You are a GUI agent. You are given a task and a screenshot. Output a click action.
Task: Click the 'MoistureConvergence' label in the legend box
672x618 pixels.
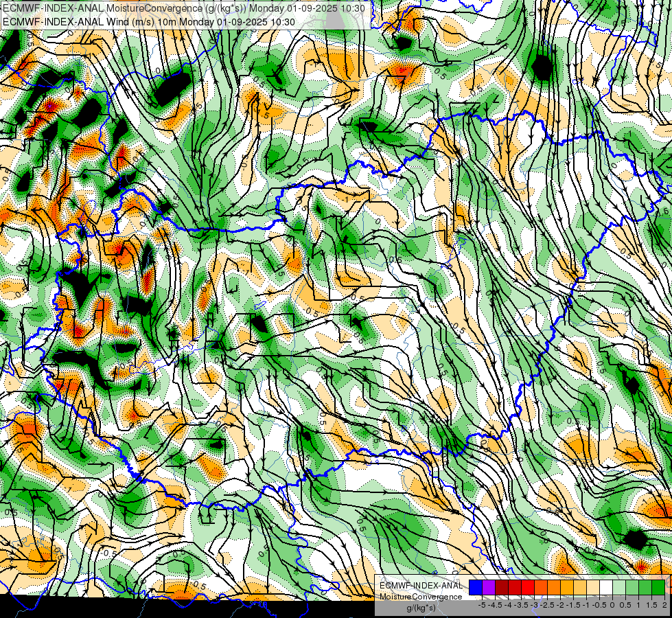coord(421,597)
